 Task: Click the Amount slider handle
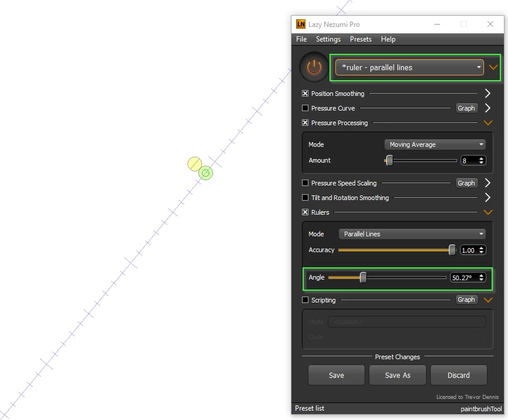389,160
